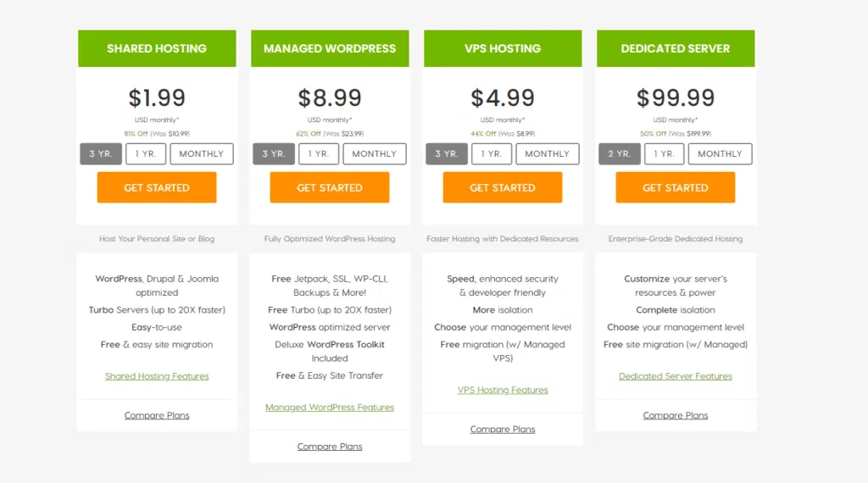Select MONTHLY billing for VPS Hosting

(548, 154)
